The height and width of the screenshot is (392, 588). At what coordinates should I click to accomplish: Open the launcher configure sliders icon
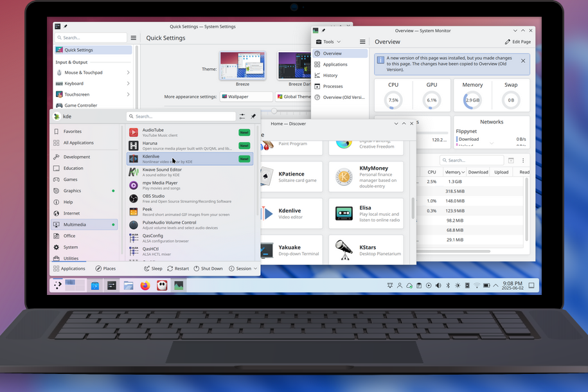242,116
